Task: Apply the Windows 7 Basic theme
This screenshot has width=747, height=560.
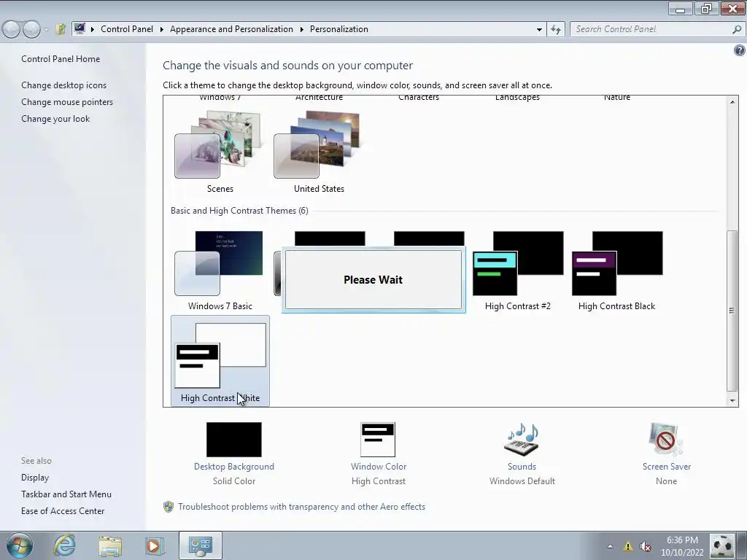Action: click(220, 271)
